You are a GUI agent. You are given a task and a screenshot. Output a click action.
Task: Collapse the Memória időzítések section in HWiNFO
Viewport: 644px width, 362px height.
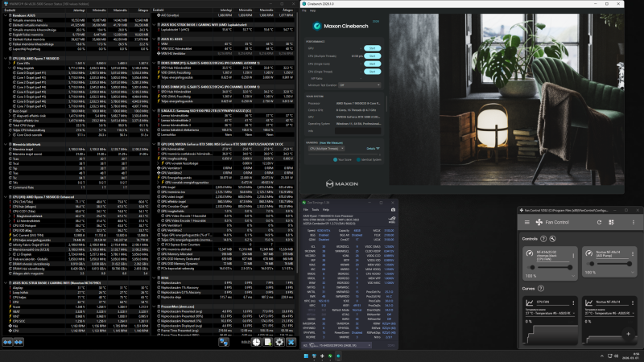click(x=6, y=145)
